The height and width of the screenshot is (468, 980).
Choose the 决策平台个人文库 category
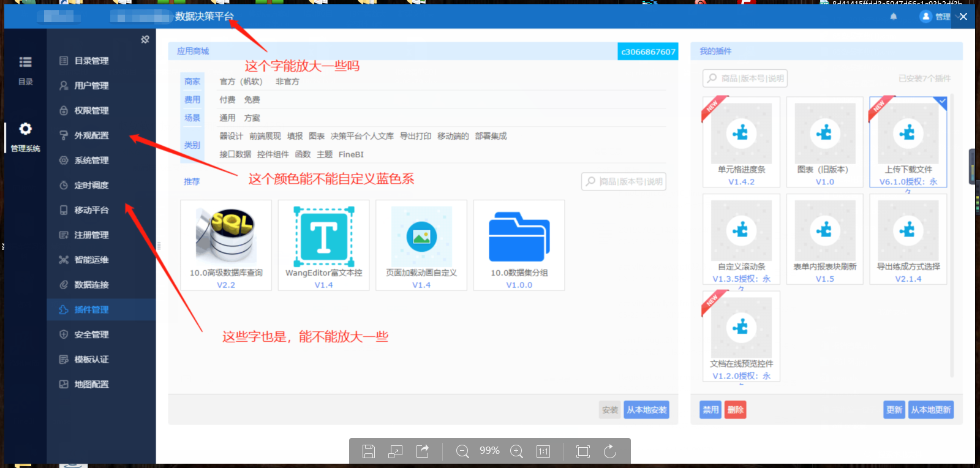[x=362, y=136]
